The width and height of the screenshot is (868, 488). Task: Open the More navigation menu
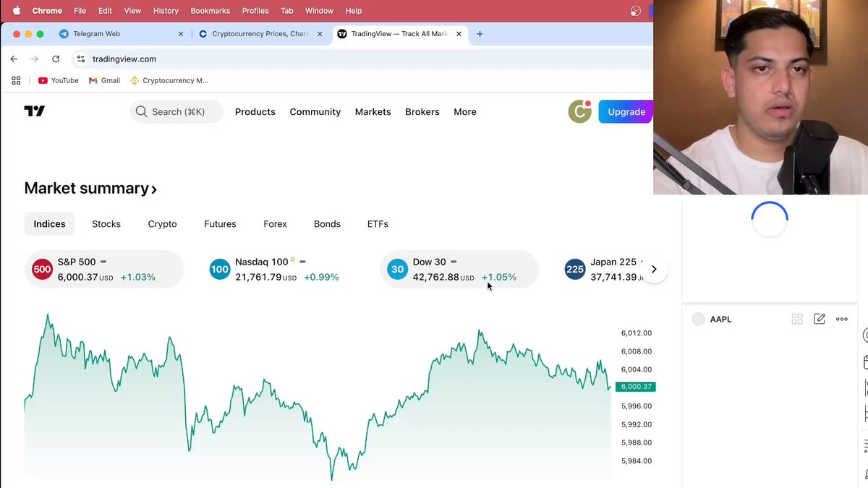tap(465, 112)
